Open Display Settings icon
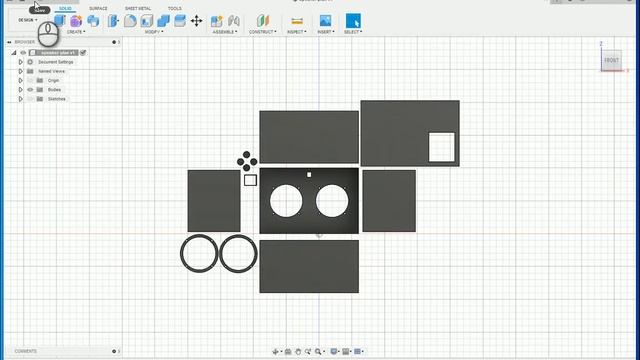 click(333, 351)
